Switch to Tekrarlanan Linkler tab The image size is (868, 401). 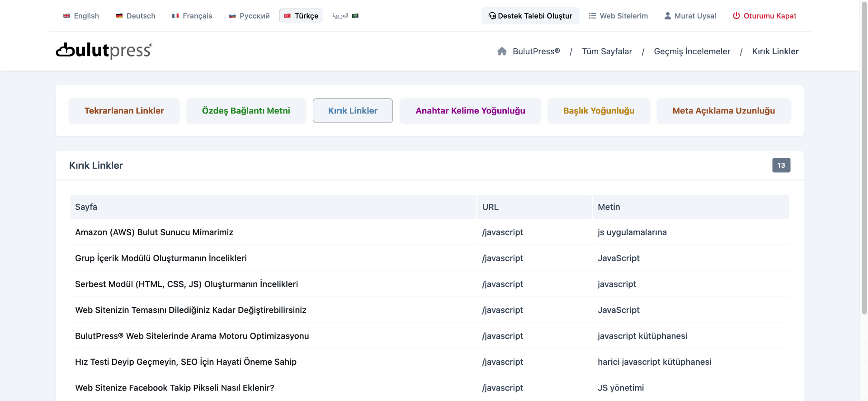tap(124, 111)
